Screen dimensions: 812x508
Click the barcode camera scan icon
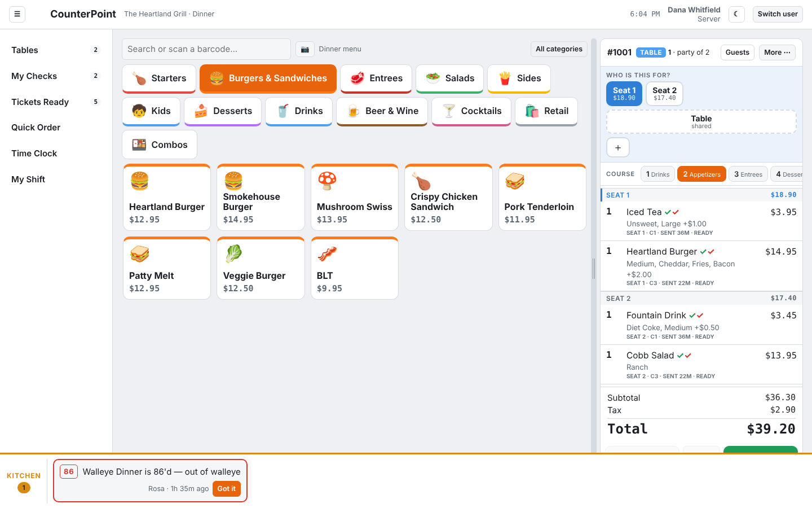(x=304, y=49)
